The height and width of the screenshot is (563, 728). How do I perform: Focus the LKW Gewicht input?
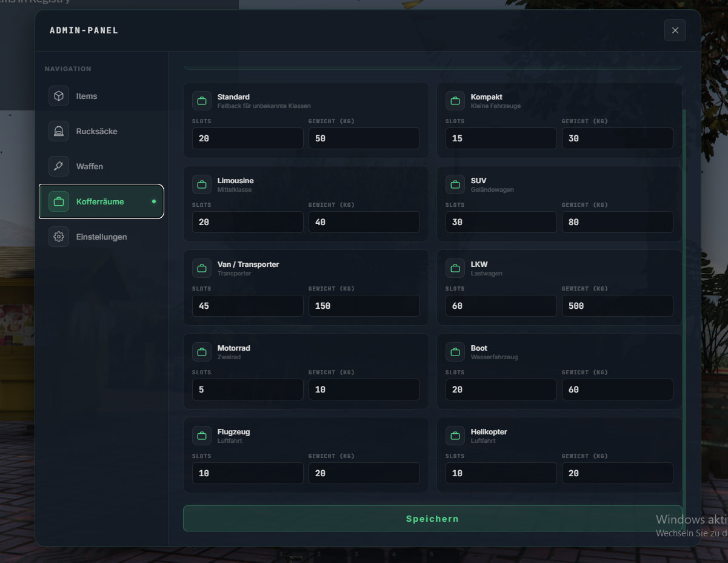pyautogui.click(x=618, y=306)
